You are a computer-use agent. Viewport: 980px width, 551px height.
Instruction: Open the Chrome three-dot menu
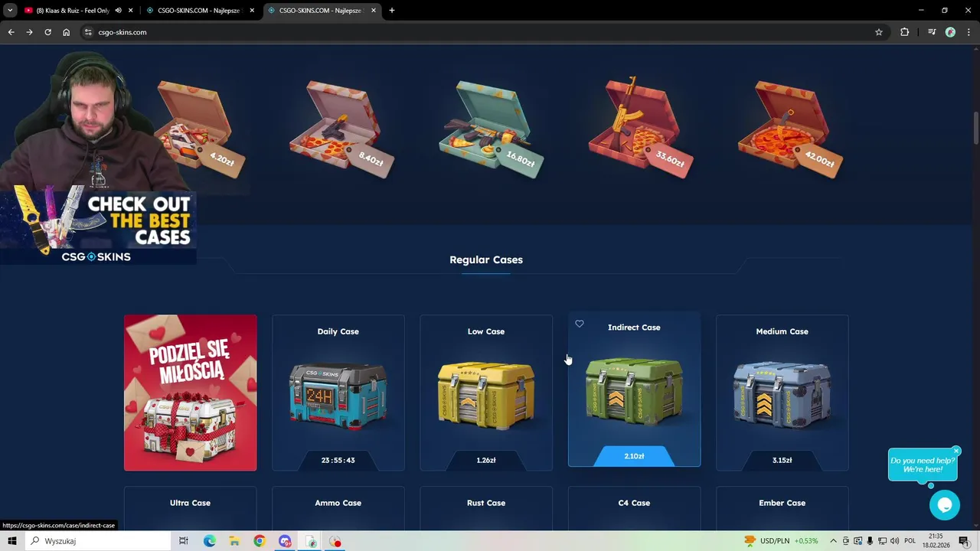click(969, 32)
